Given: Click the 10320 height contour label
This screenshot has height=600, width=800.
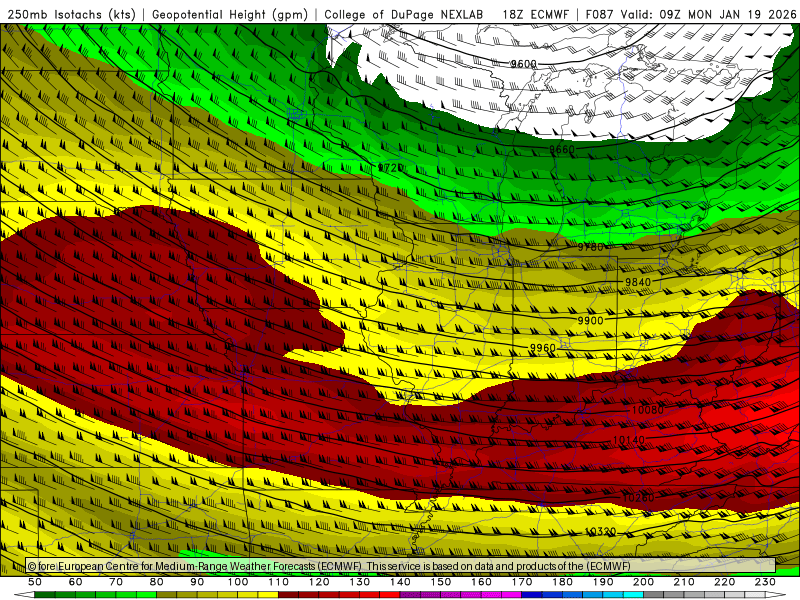Looking at the screenshot, I should tap(600, 532).
